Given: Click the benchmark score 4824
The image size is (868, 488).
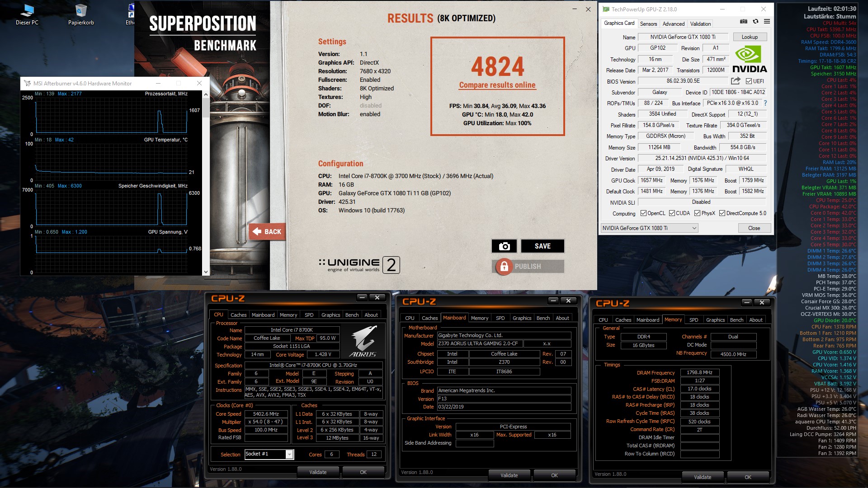Looking at the screenshot, I should click(x=497, y=66).
